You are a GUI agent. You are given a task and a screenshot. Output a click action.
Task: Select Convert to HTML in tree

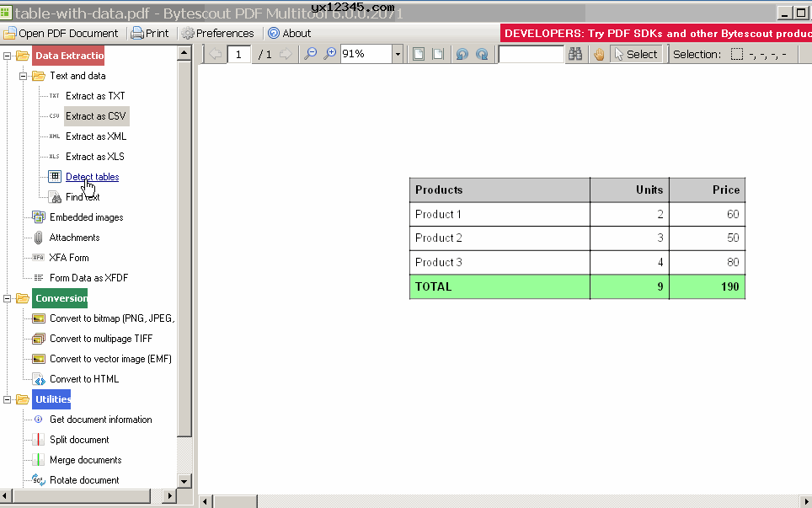[83, 379]
